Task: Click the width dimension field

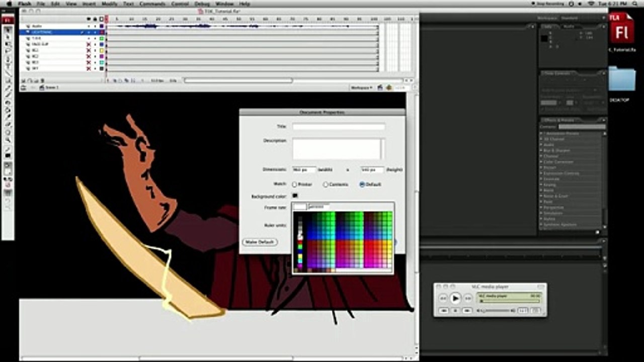Action: coord(304,170)
